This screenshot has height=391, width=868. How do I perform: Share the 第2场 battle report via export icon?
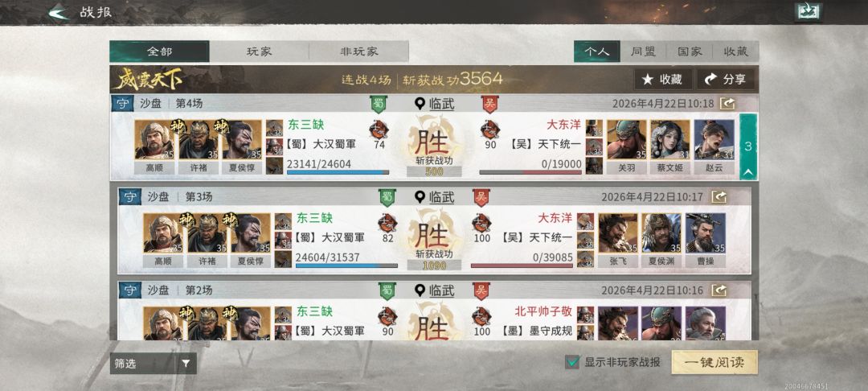[719, 290]
